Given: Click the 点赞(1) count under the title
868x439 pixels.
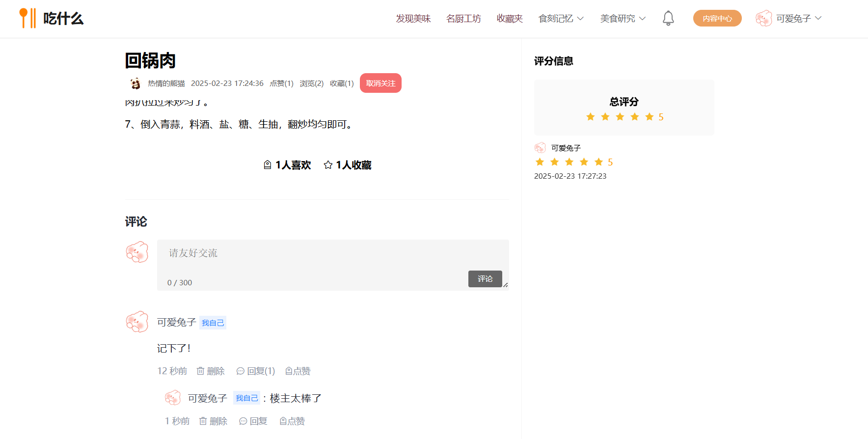Looking at the screenshot, I should (282, 83).
